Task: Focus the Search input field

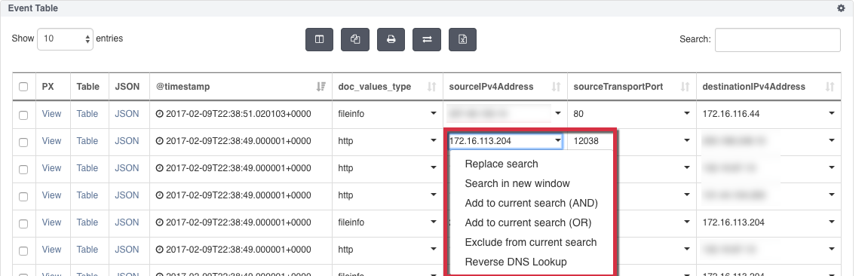Action: [778, 40]
